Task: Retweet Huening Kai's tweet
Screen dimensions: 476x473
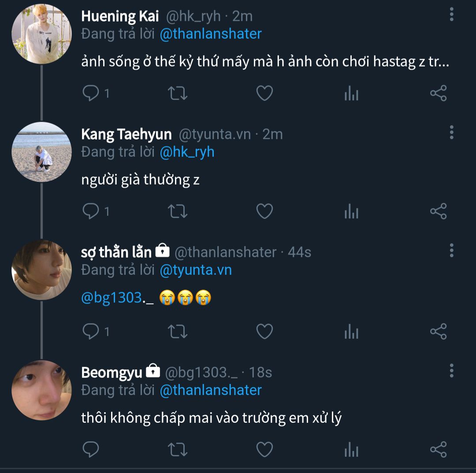Action: (178, 93)
